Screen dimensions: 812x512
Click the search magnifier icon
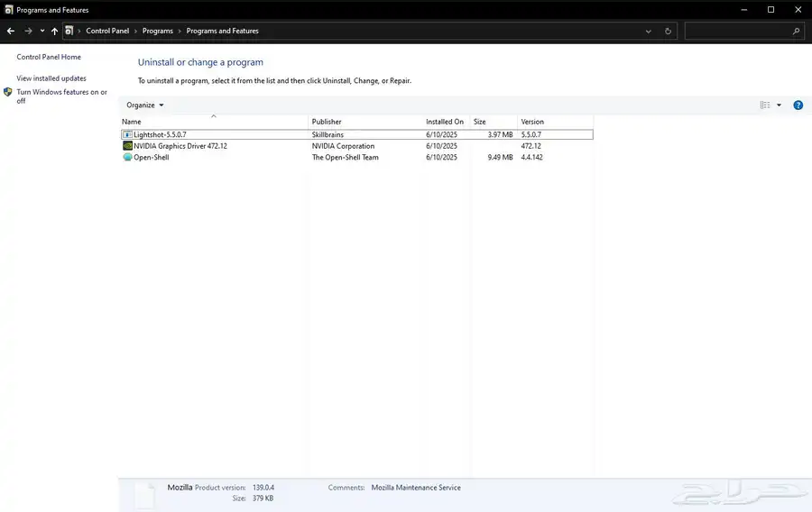(x=796, y=31)
